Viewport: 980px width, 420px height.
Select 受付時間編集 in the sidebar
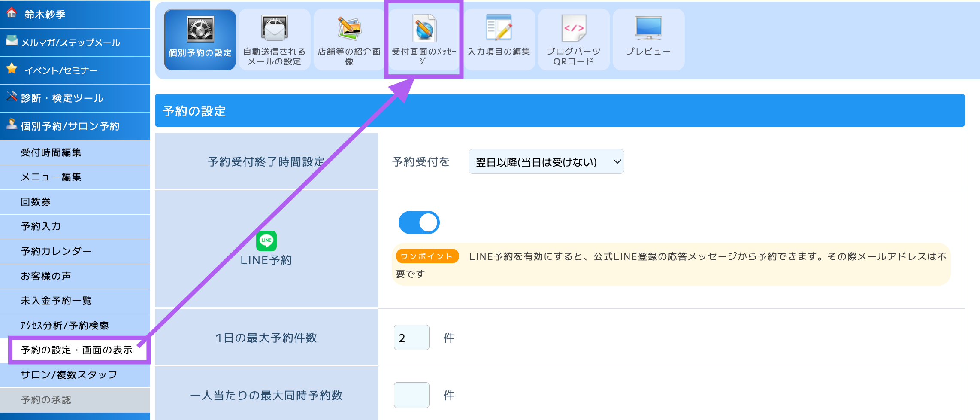(x=51, y=152)
